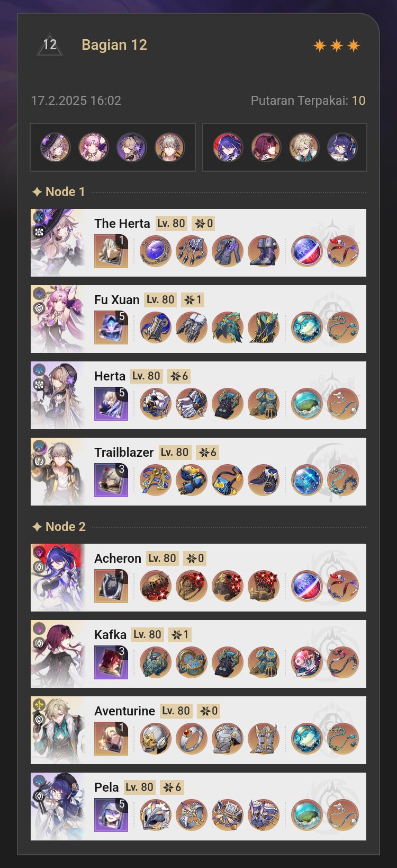
Task: Open Pela's light cone icon
Action: [x=111, y=815]
